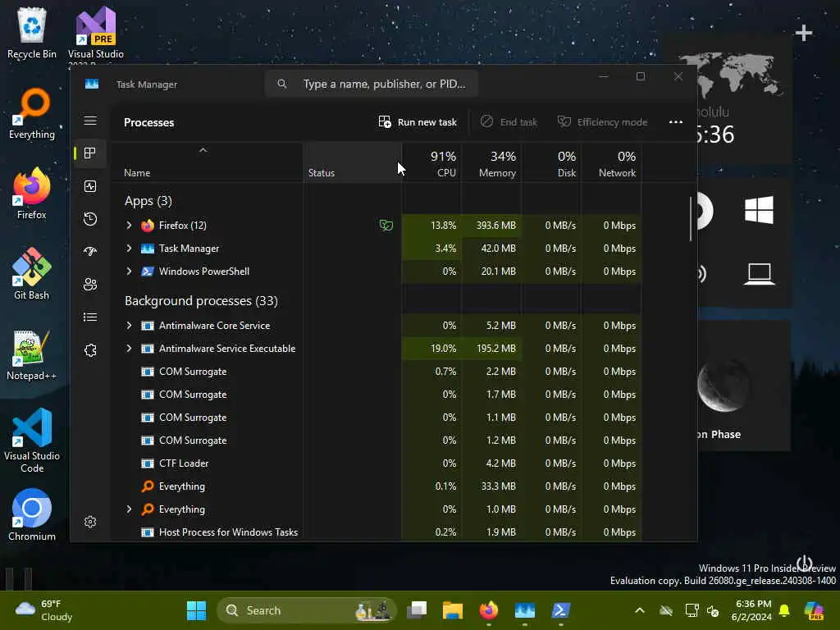
Task: Click the Firefox efficiency mode leaf icon
Action: [386, 226]
